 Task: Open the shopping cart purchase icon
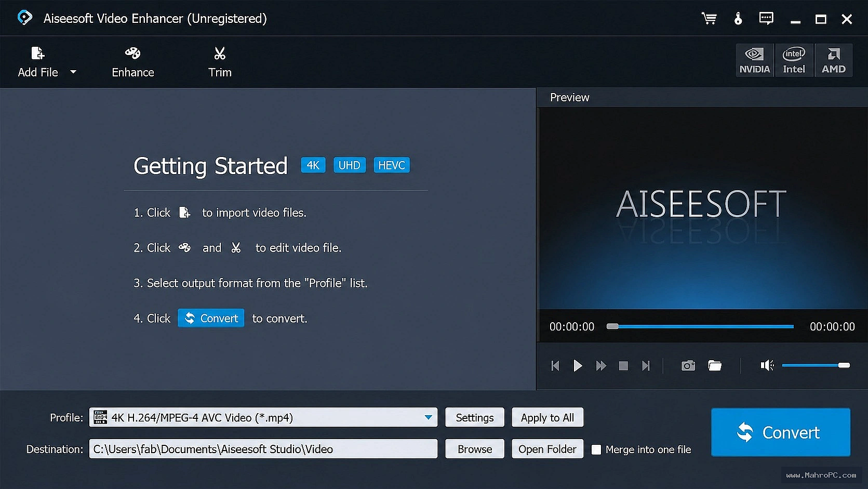709,19
